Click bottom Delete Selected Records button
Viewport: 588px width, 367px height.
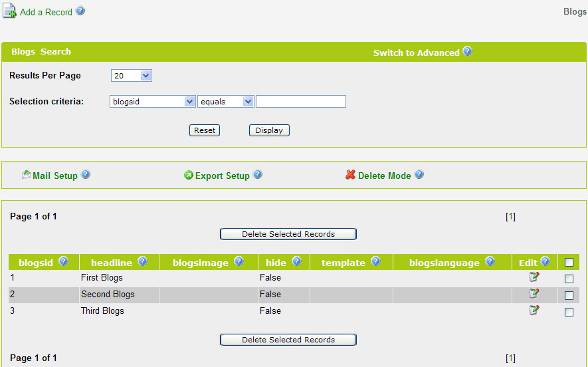(x=288, y=340)
